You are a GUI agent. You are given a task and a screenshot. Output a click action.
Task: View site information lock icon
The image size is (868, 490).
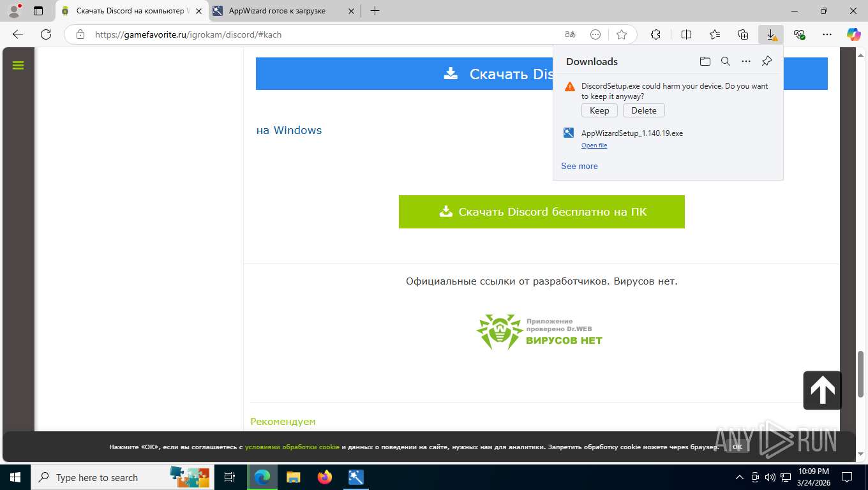click(x=80, y=34)
